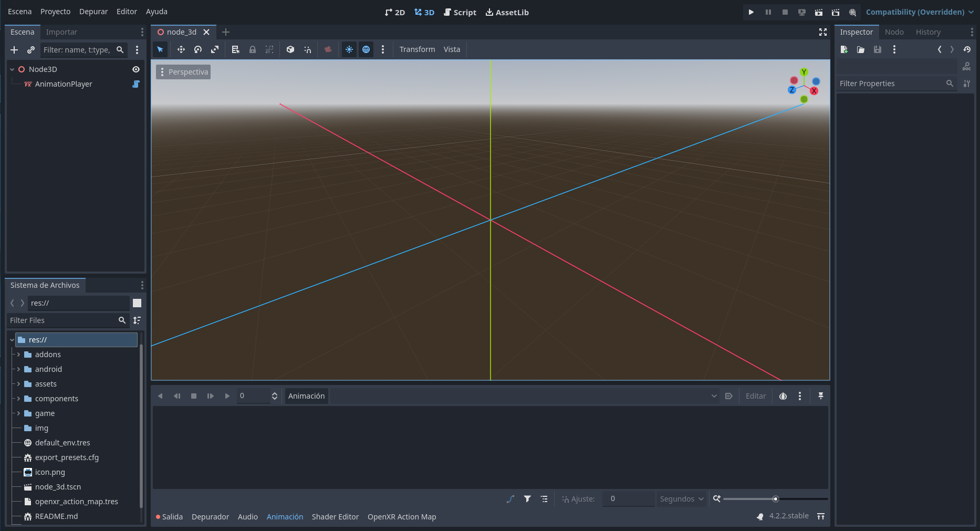
Task: Toggle onion skinning
Action: click(x=783, y=396)
